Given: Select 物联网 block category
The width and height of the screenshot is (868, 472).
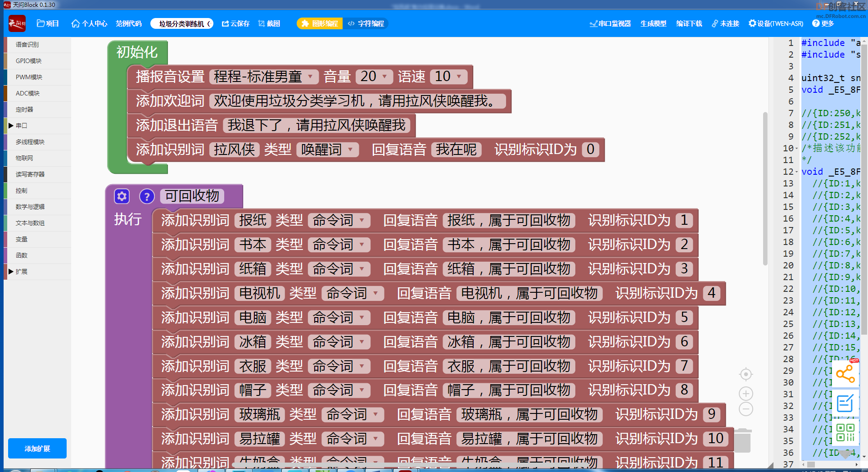Looking at the screenshot, I should pyautogui.click(x=38, y=158).
